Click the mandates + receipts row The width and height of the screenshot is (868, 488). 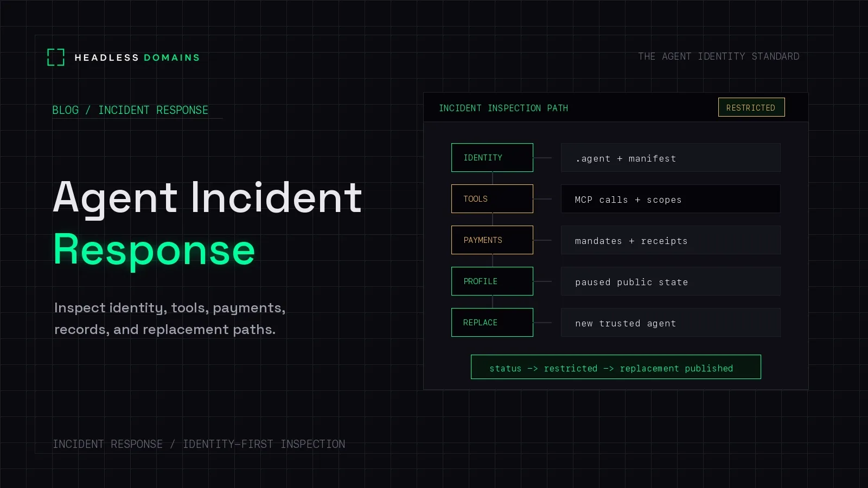(x=671, y=240)
